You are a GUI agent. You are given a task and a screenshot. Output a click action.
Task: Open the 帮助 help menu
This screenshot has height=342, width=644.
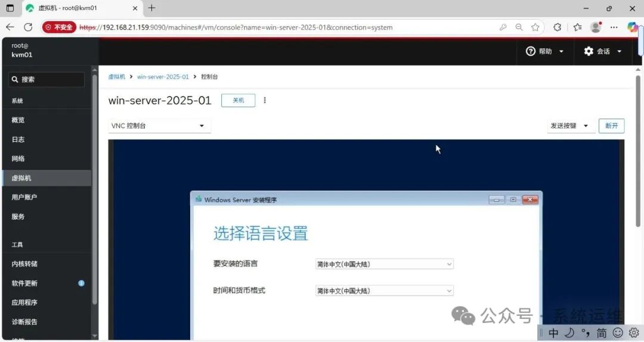point(544,51)
